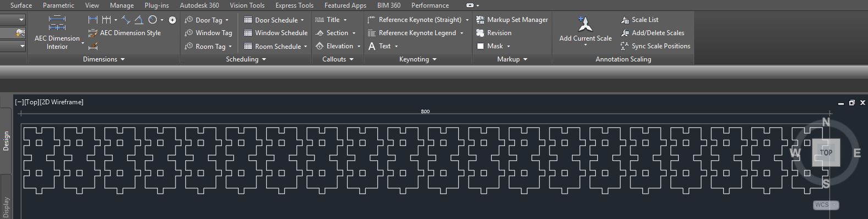The width and height of the screenshot is (868, 219).
Task: Click the 800 dimension text in drawing
Action: tap(425, 111)
